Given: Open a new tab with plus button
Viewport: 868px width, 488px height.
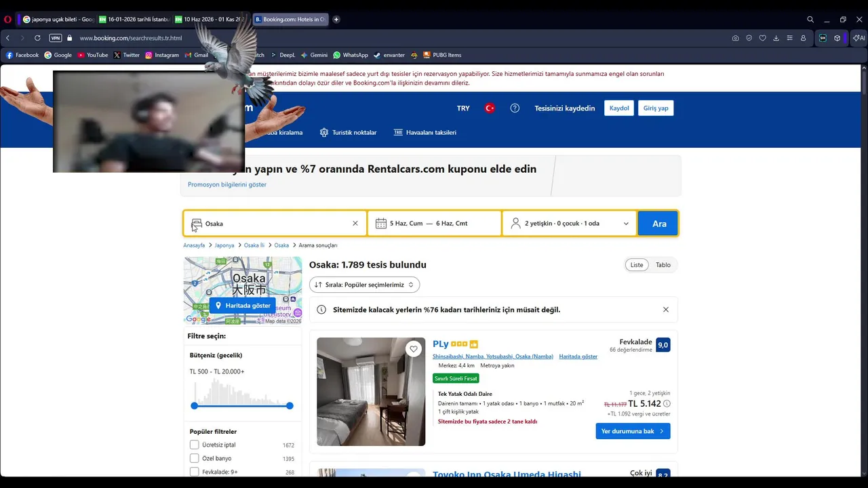Looking at the screenshot, I should click(x=336, y=20).
